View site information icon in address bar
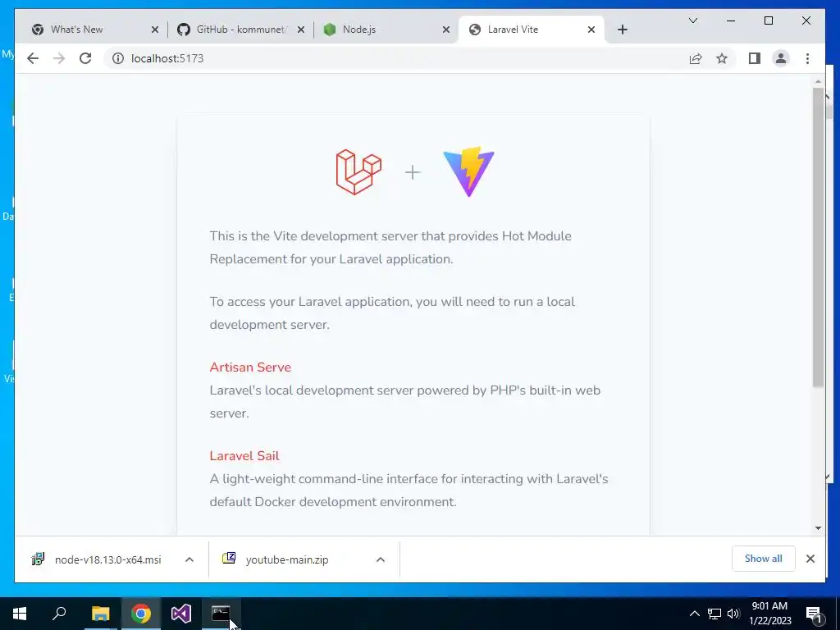The image size is (840, 630). (x=118, y=58)
